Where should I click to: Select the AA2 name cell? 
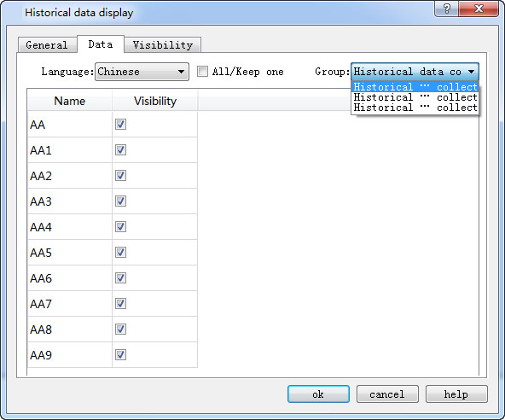point(70,176)
